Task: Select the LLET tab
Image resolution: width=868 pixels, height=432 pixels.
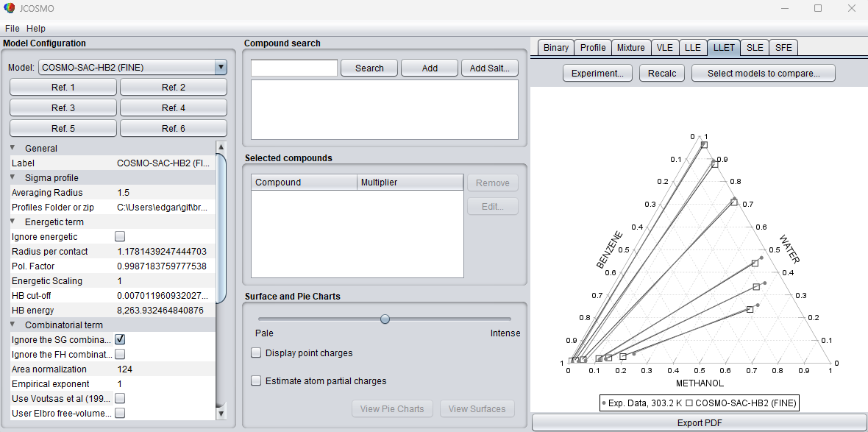Action: [x=724, y=48]
